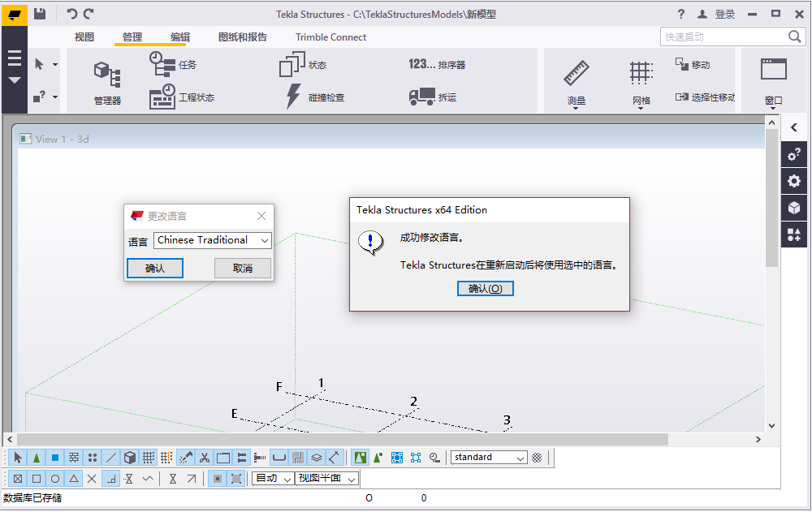Collapse the side pane with the chevron
Viewport: 812px width, 512px height.
(x=794, y=127)
